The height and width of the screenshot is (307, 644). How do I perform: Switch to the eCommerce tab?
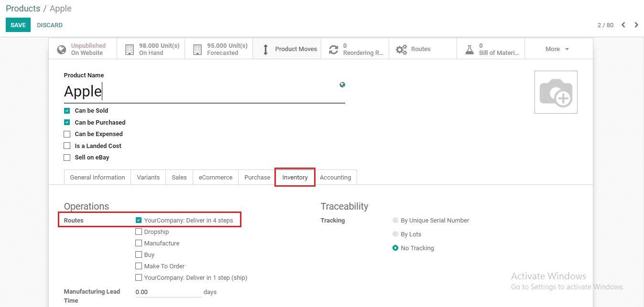point(216,177)
